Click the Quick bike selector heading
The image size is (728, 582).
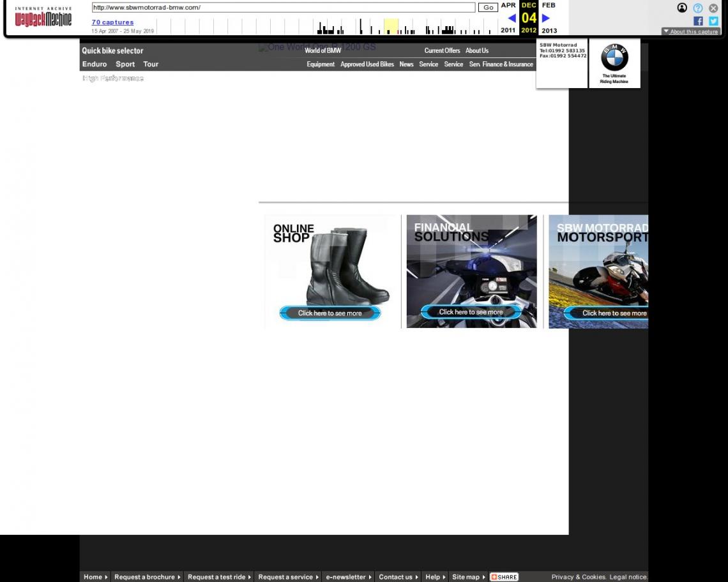113,50
